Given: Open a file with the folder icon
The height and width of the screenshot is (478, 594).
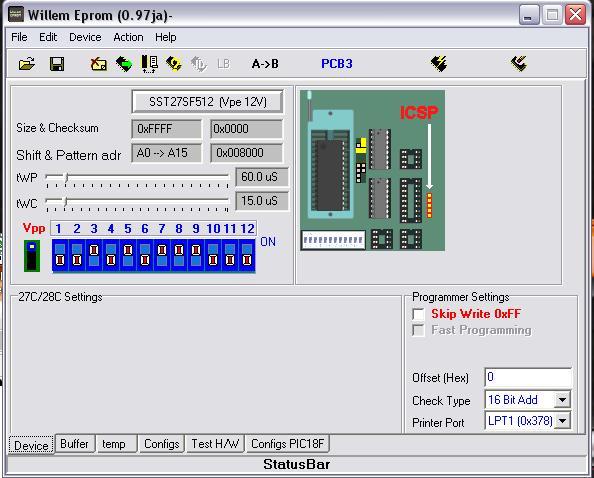Looking at the screenshot, I should click(x=27, y=64).
